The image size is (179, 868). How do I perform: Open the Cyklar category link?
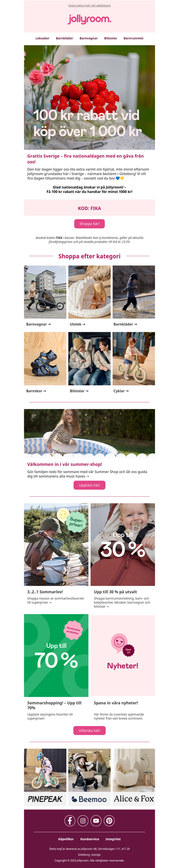121,391
